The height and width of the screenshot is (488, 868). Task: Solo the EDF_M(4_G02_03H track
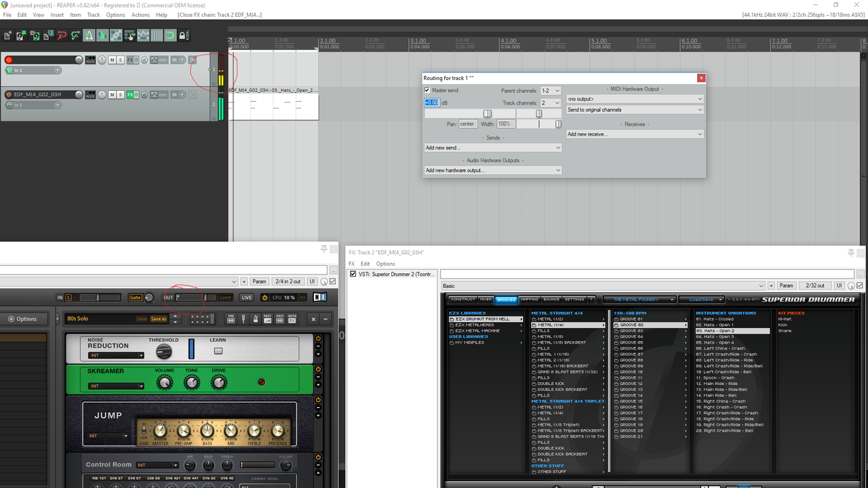(120, 94)
